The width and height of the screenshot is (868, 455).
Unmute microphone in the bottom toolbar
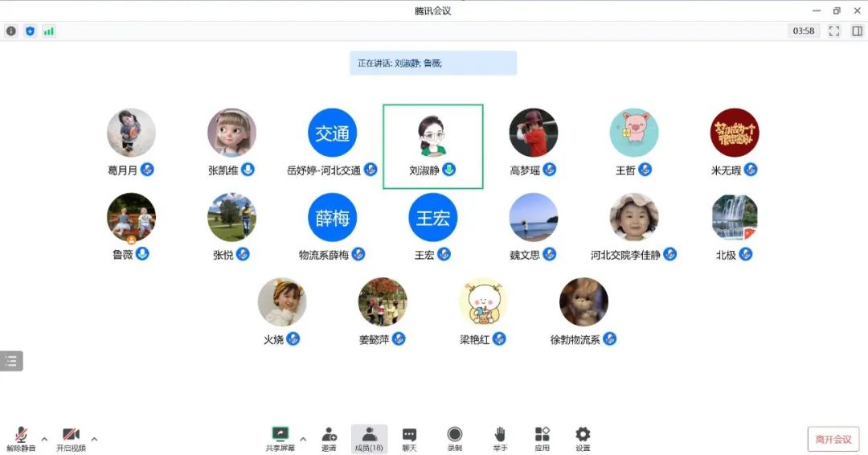click(x=21, y=439)
